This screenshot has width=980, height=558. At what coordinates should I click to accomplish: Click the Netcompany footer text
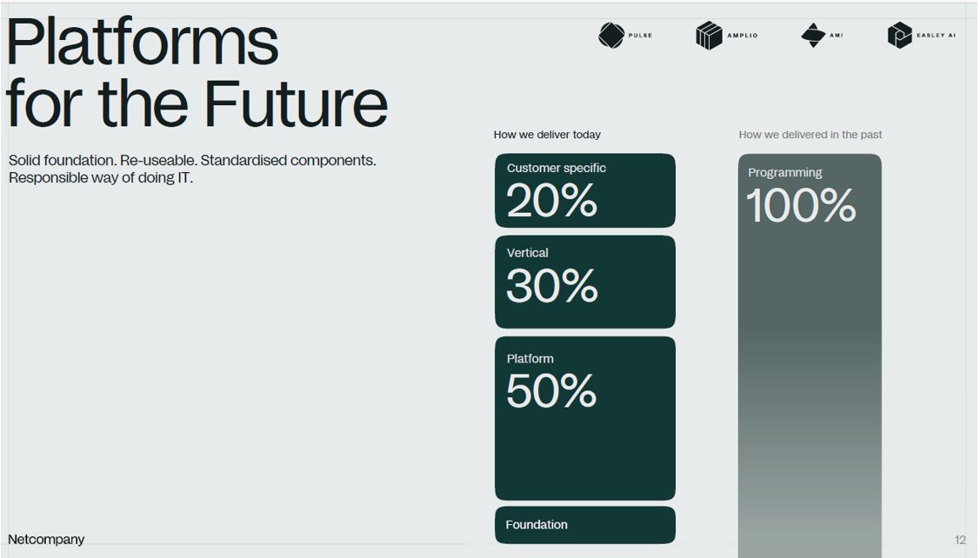[47, 540]
